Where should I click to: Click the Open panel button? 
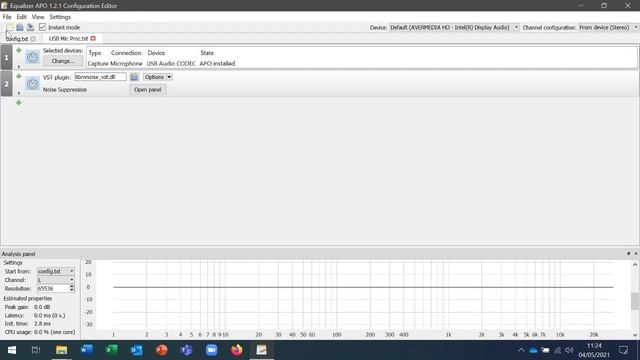[x=147, y=89]
